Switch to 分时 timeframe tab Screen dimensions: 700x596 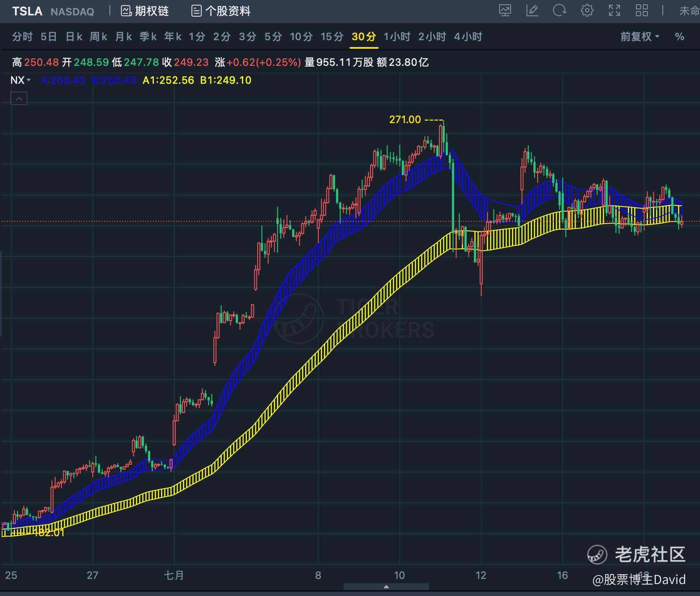[22, 37]
